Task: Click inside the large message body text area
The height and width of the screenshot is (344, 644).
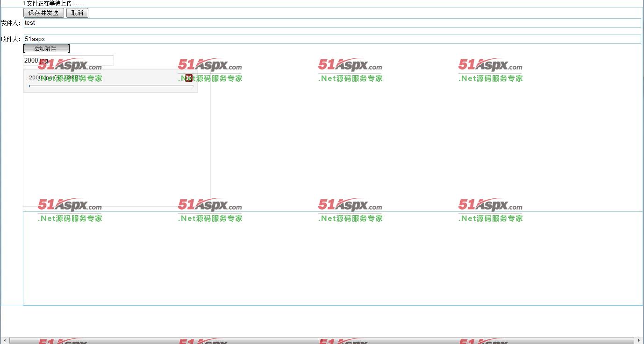Action: pos(333,259)
